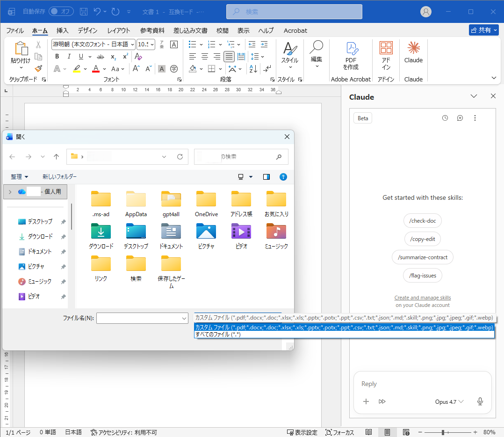Apply underline formatting
504x437 pixels.
[81, 57]
